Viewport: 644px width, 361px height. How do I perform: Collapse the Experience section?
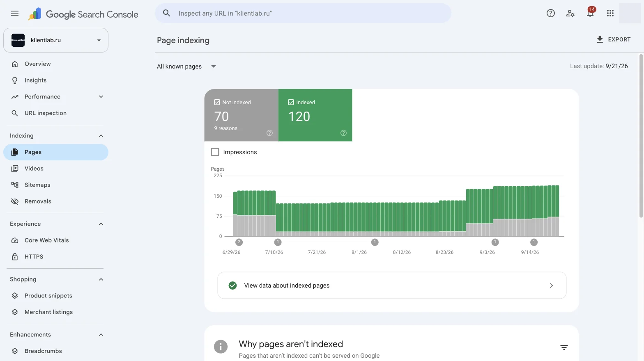(101, 224)
